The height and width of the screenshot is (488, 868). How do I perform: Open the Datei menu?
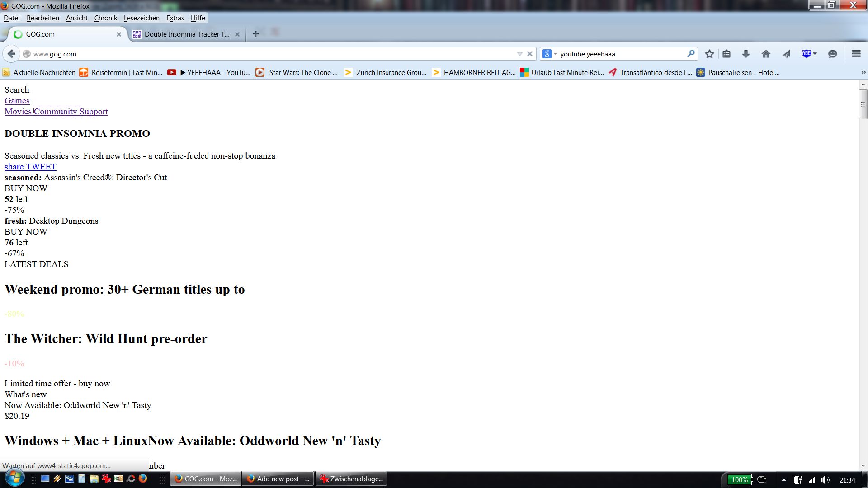[x=12, y=18]
